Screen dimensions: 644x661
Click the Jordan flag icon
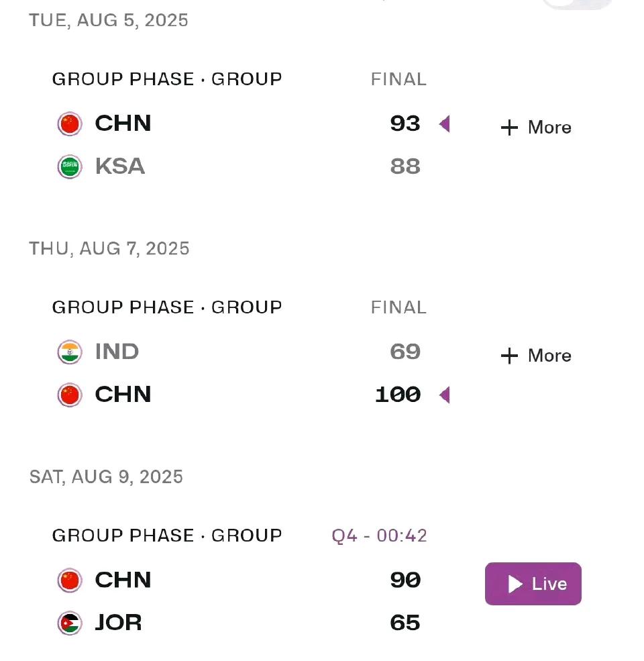pos(70,623)
